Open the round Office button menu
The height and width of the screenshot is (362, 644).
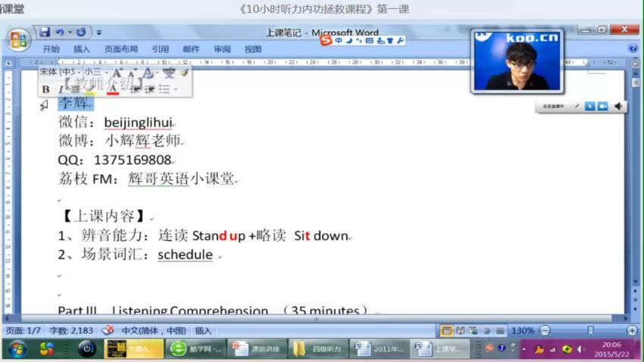[x=18, y=40]
